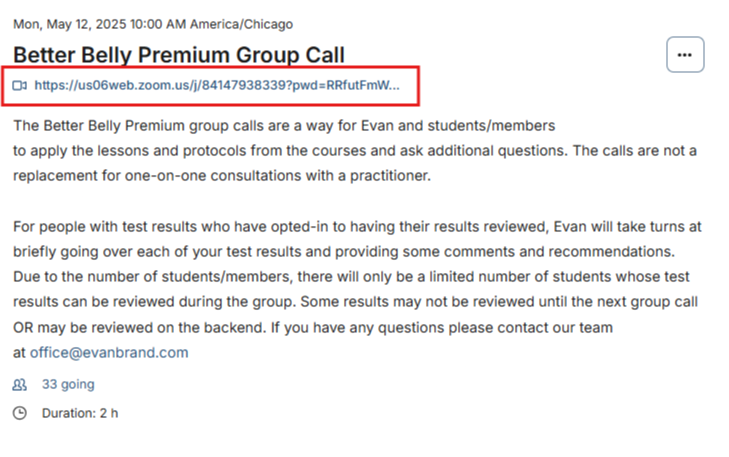Click the video camera icon beside Zoom link
Screen dimensions: 729x457
point(20,86)
